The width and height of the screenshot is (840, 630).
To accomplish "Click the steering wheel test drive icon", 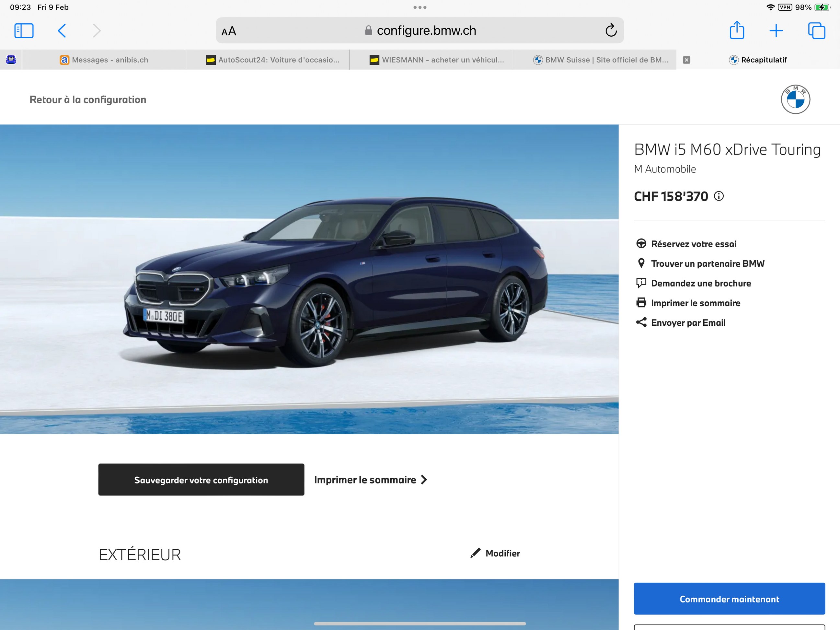I will [641, 244].
